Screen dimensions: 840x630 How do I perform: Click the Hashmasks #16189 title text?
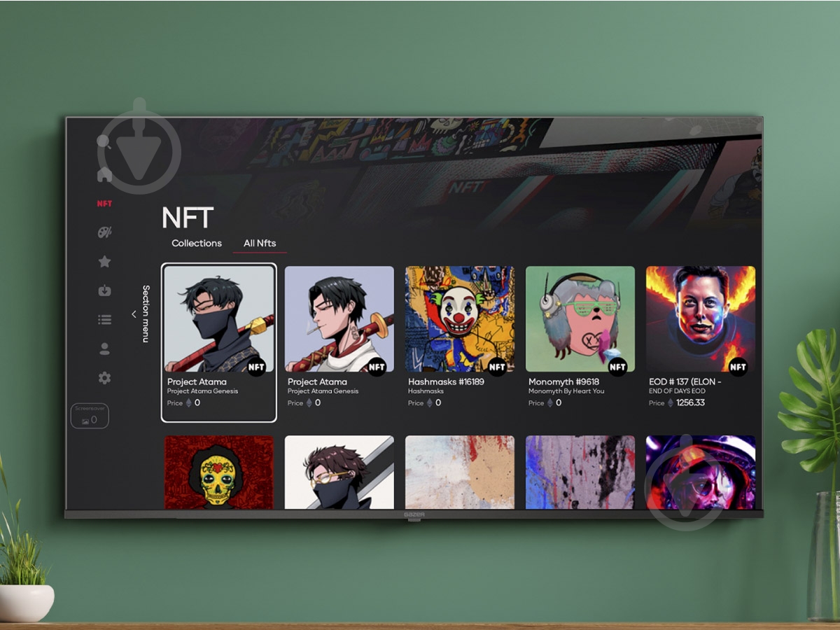[x=446, y=381]
